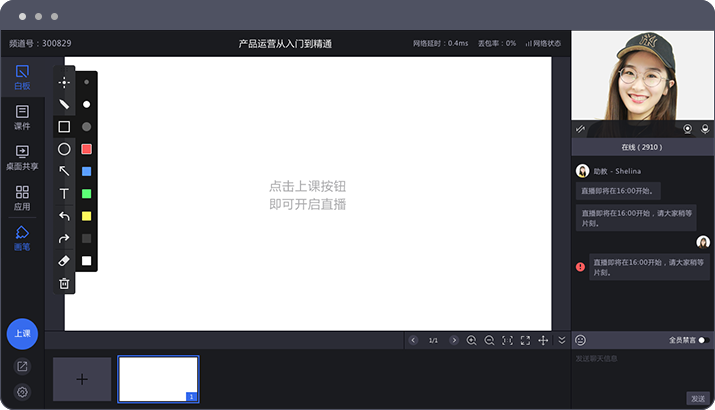
Task: Collapse the bottom slide panel chevron
Action: pyautogui.click(x=561, y=341)
